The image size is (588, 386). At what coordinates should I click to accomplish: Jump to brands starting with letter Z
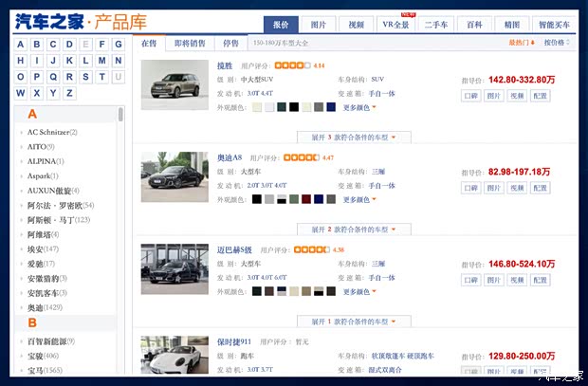tap(69, 93)
